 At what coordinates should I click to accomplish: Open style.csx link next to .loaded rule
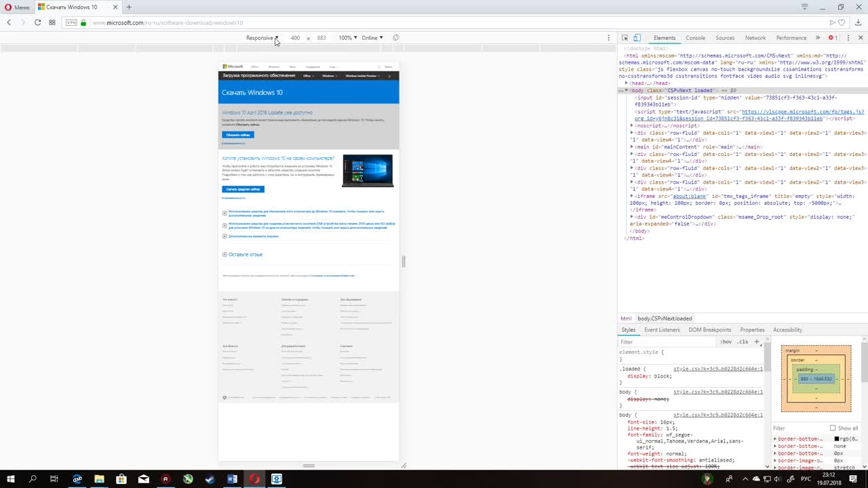tap(717, 369)
